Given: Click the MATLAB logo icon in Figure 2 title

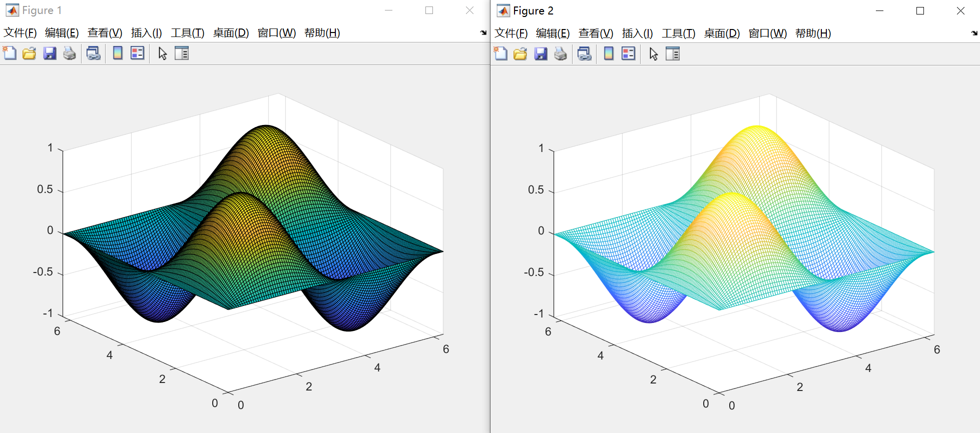Looking at the screenshot, I should (503, 11).
